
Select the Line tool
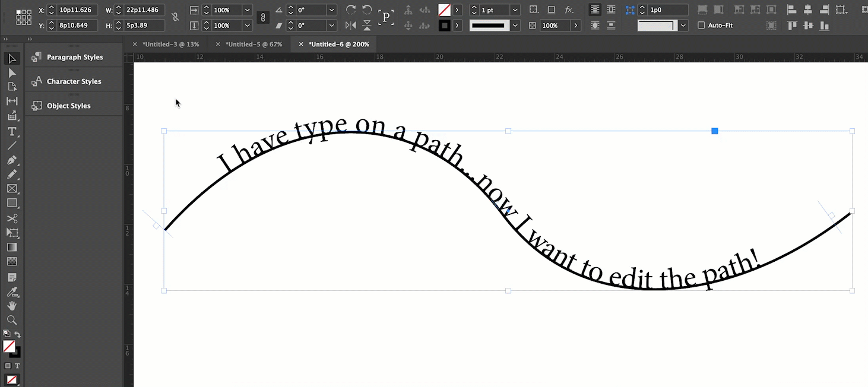[12, 145]
